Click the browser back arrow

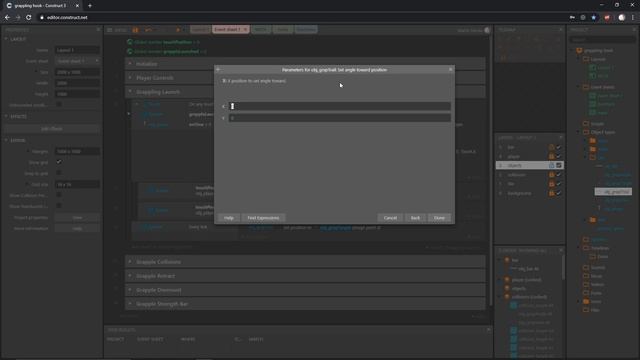7,18
